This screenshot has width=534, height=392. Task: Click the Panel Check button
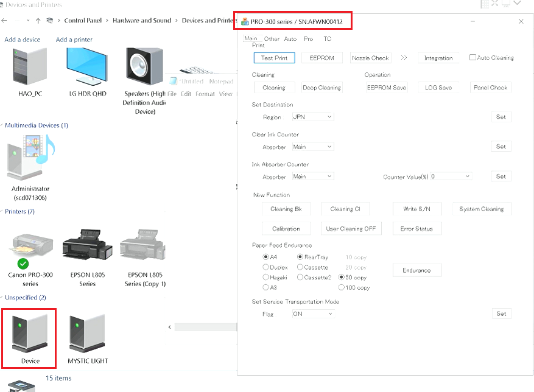tap(490, 88)
